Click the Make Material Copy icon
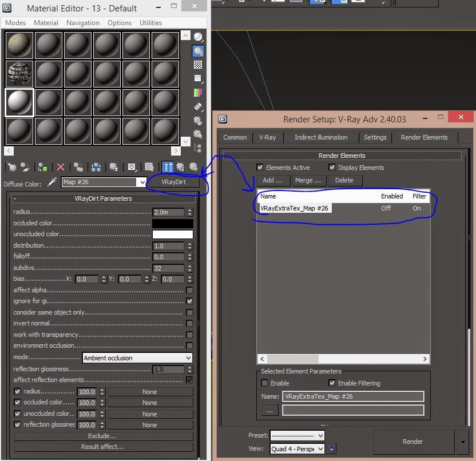 click(x=78, y=167)
